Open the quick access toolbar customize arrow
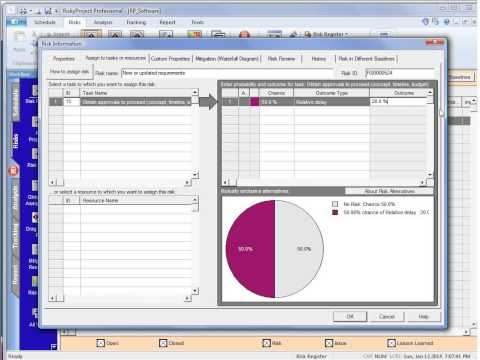The width and height of the screenshot is (480, 360). point(58,11)
